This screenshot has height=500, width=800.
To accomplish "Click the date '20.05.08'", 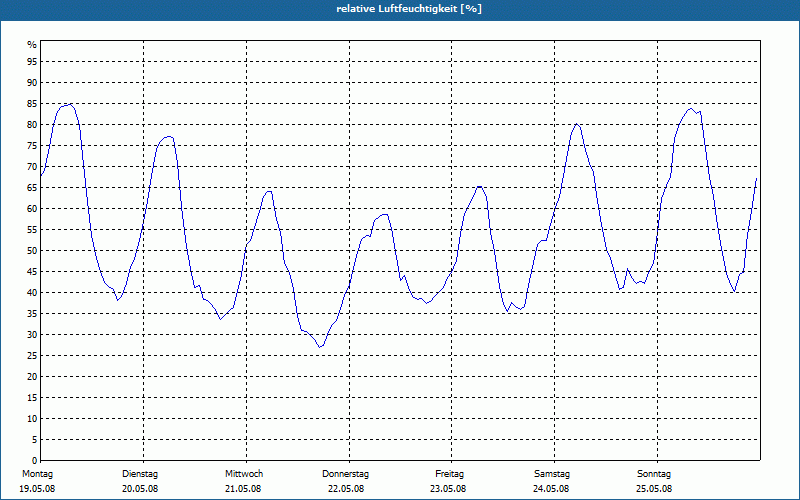I will pyautogui.click(x=140, y=489).
